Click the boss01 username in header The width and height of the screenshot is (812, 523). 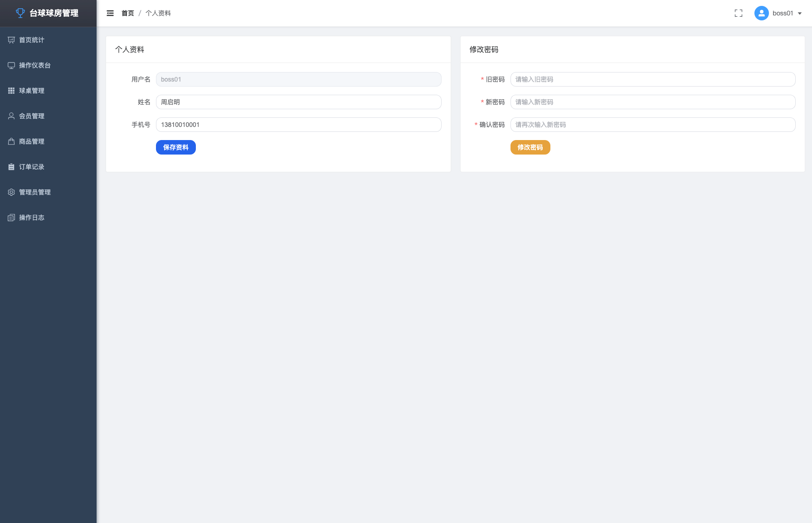coord(783,13)
